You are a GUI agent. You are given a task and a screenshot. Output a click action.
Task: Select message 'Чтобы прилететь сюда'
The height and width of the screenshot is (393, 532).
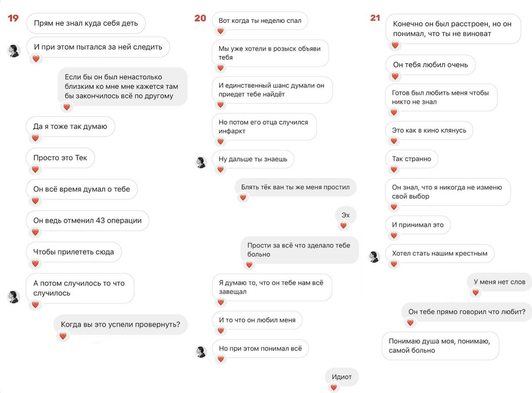tap(74, 252)
